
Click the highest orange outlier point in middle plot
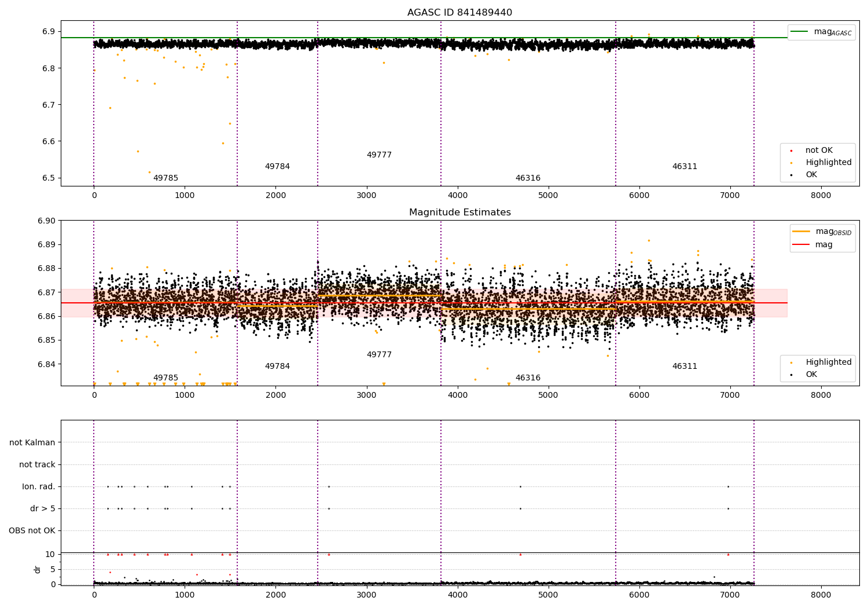click(649, 240)
